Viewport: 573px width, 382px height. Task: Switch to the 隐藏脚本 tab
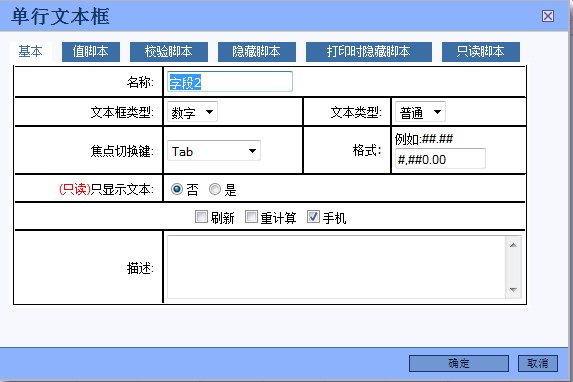point(257,52)
